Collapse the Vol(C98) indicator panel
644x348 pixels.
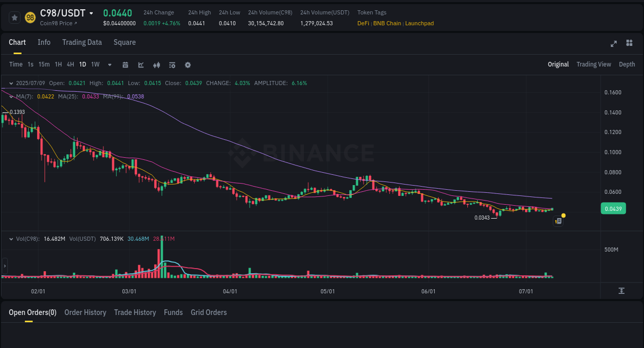click(11, 239)
